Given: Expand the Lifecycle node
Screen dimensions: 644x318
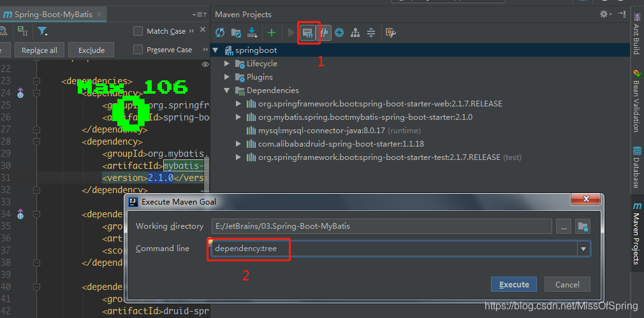Looking at the screenshot, I should 227,64.
